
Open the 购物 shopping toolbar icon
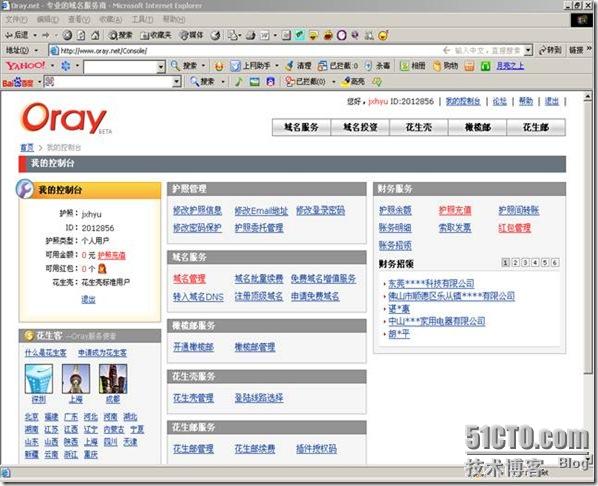[x=445, y=66]
